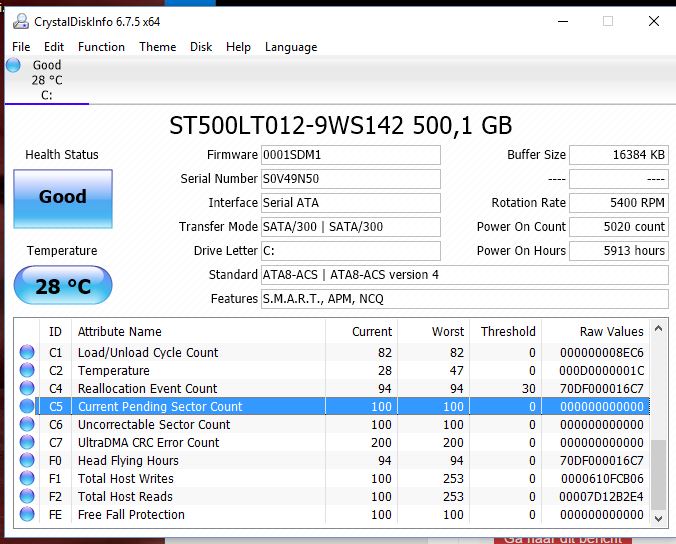
Task: Select the Good 28 °C C: disk tab
Action: pyautogui.click(x=47, y=80)
